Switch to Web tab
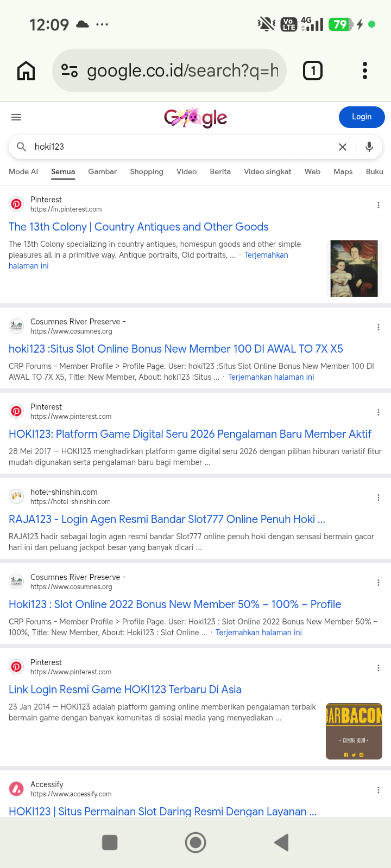 point(312,171)
